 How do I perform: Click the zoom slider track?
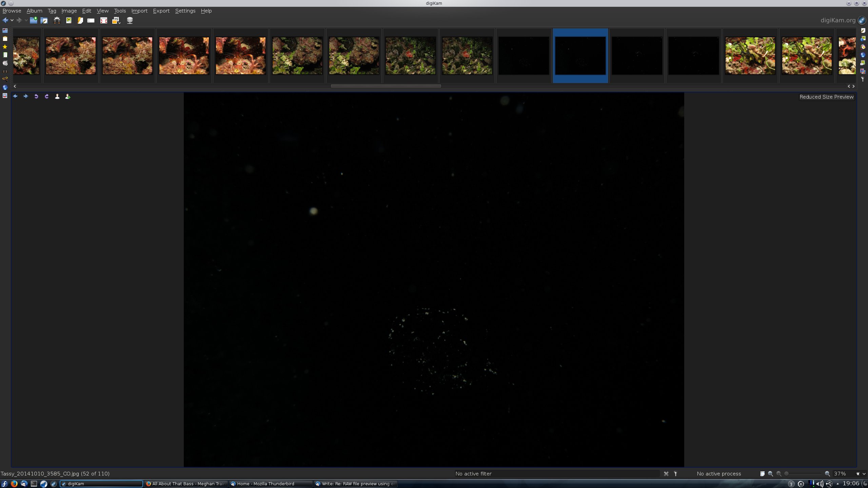tap(804, 474)
